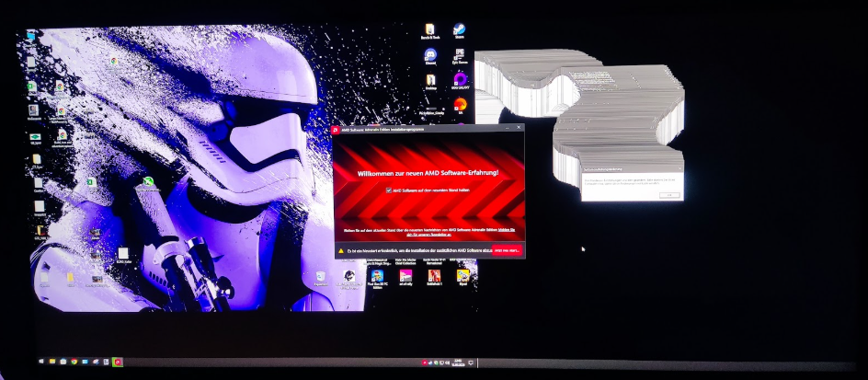Click the highlighted AMD installer taskbar icon
The width and height of the screenshot is (868, 380).
click(x=118, y=362)
